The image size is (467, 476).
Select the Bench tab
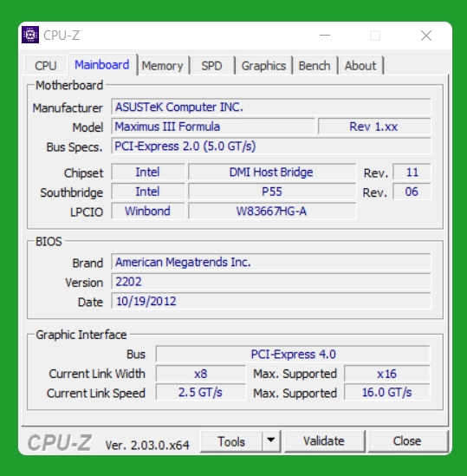click(315, 66)
